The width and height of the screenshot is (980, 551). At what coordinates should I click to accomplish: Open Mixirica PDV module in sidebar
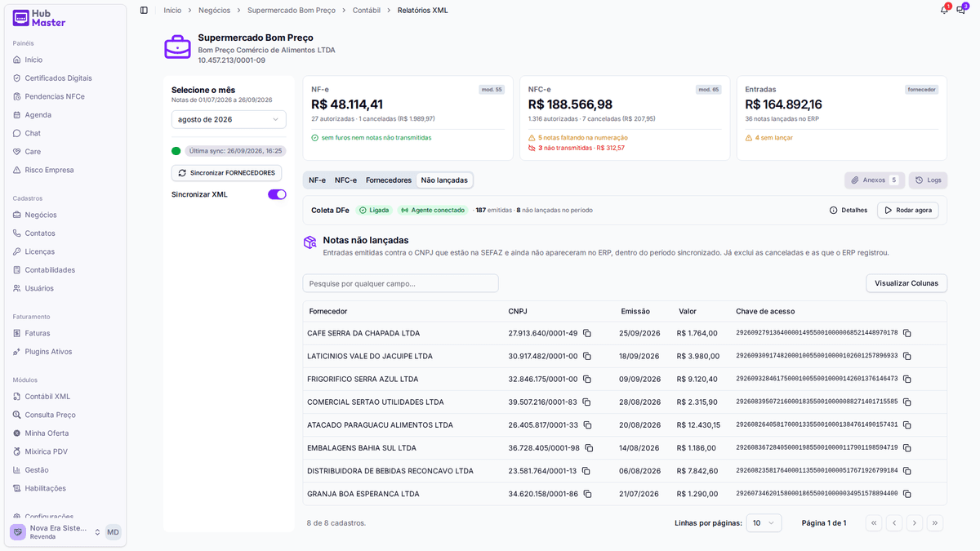pos(46,451)
